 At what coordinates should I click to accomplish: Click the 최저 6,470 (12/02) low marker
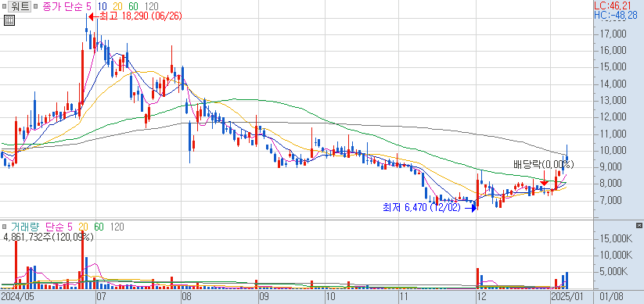pyautogui.click(x=430, y=208)
